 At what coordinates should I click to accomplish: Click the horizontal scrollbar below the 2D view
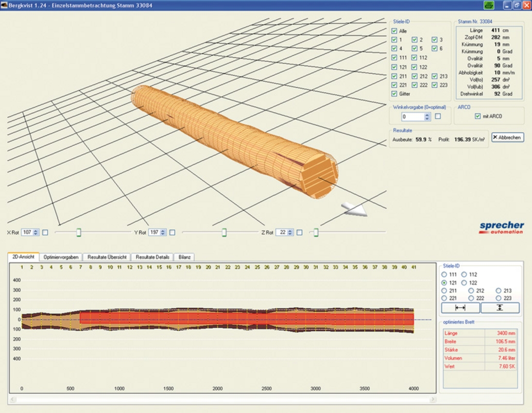point(222,399)
